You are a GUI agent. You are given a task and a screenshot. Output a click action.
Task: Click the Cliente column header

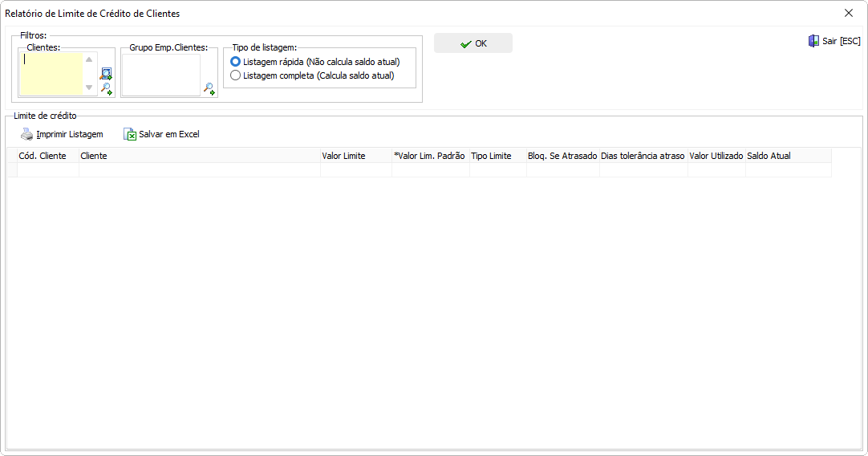(200, 156)
